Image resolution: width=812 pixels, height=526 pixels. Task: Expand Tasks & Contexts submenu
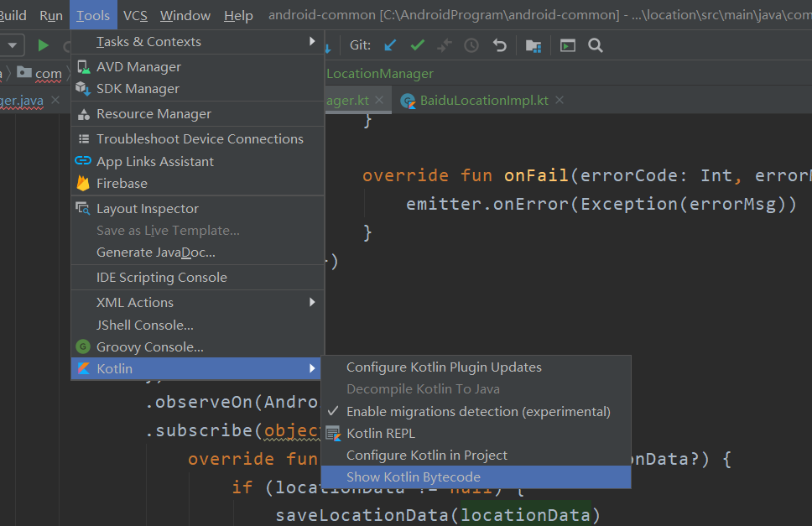[x=197, y=41]
